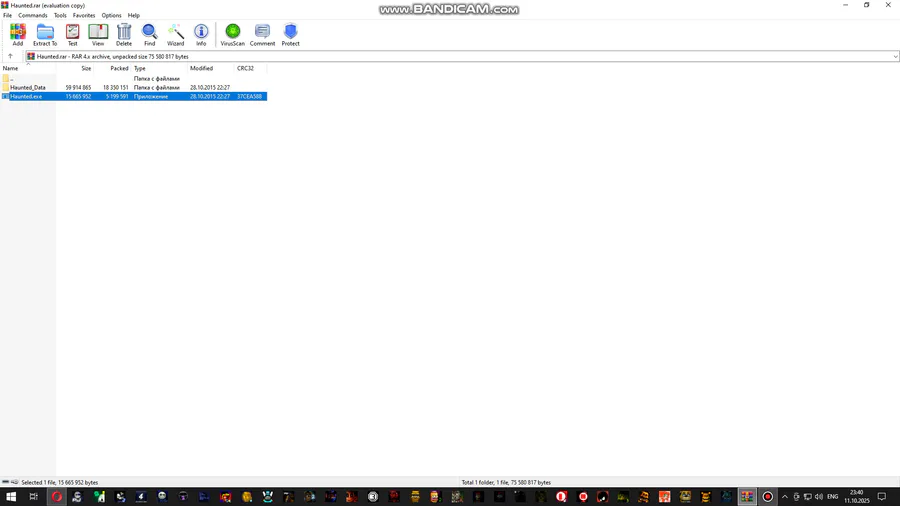This screenshot has height=506, width=900.
Task: Select the Haunted_Data folder
Action: tap(134, 88)
